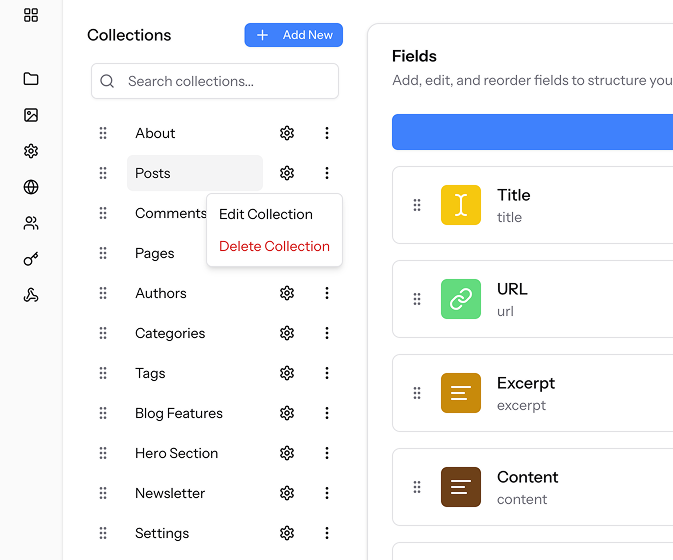Click the drag handle beside Pages collection

click(103, 253)
